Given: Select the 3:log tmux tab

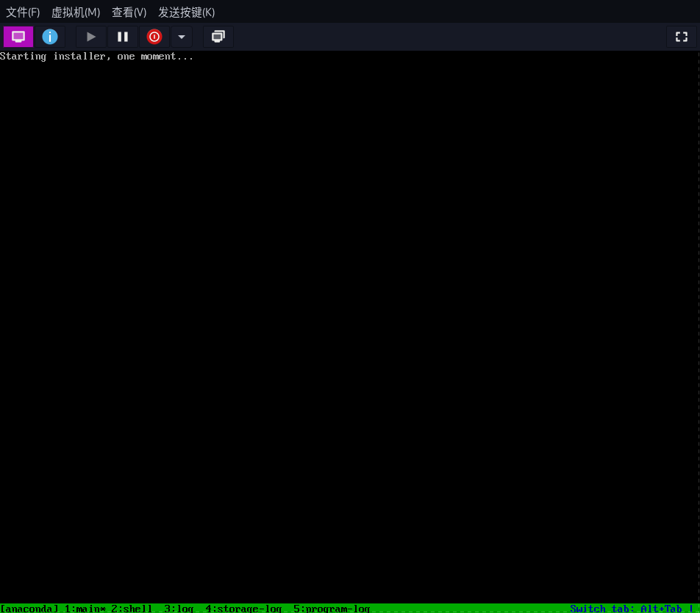Looking at the screenshot, I should coord(179,609).
